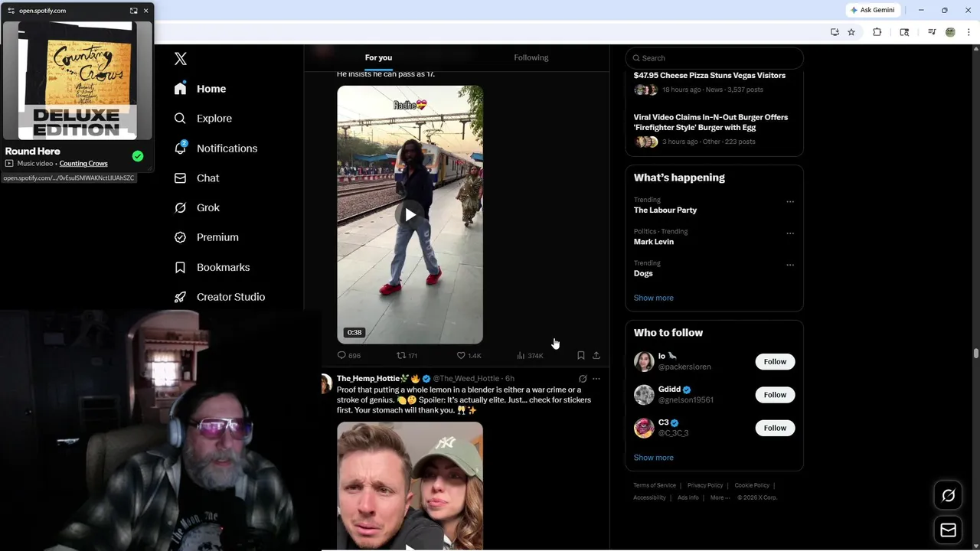Click the X logo in the sidebar
This screenshot has height=551, width=980.
tap(181, 59)
